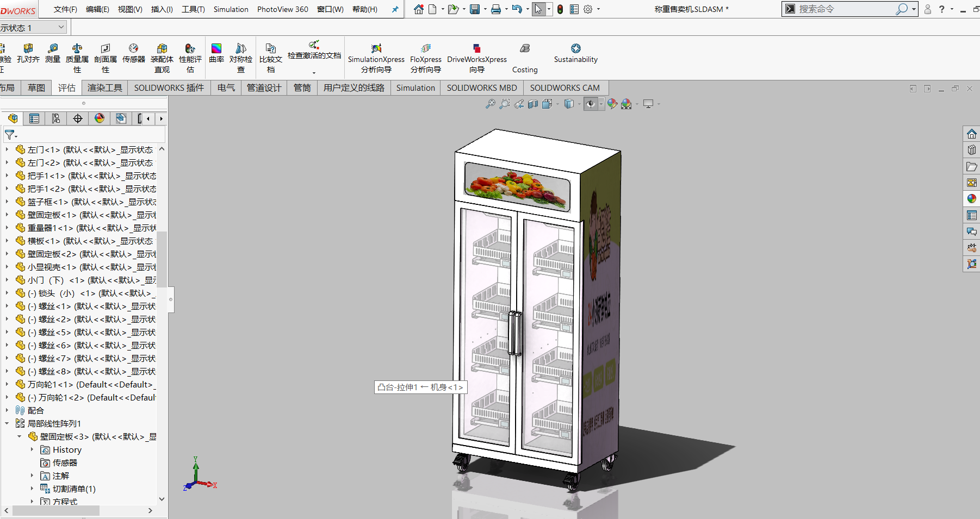980x519 pixels.
Task: Open SOLIDWORKS Resources home in task pane
Action: point(972,134)
